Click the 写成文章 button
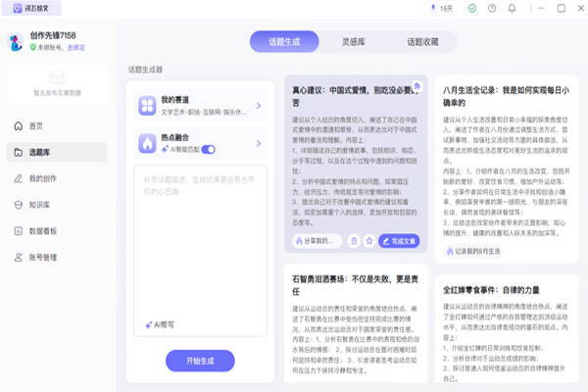The height and width of the screenshot is (392, 588). tap(401, 240)
